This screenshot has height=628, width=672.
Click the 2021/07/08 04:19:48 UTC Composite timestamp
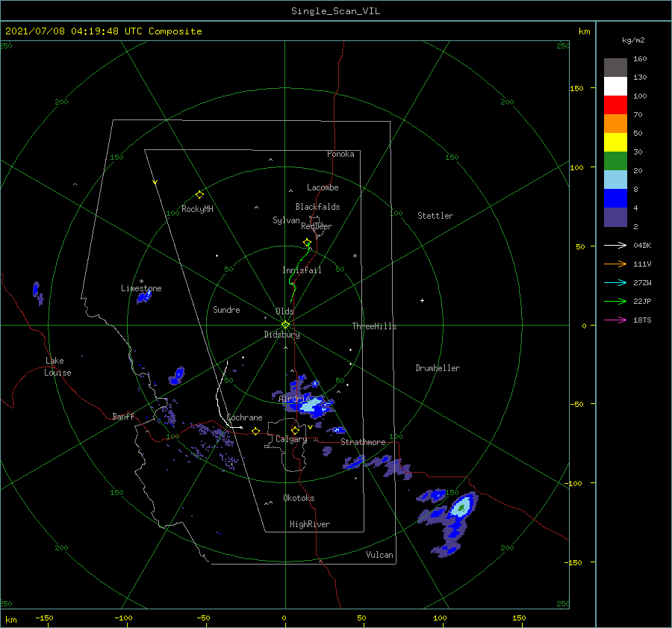point(103,31)
